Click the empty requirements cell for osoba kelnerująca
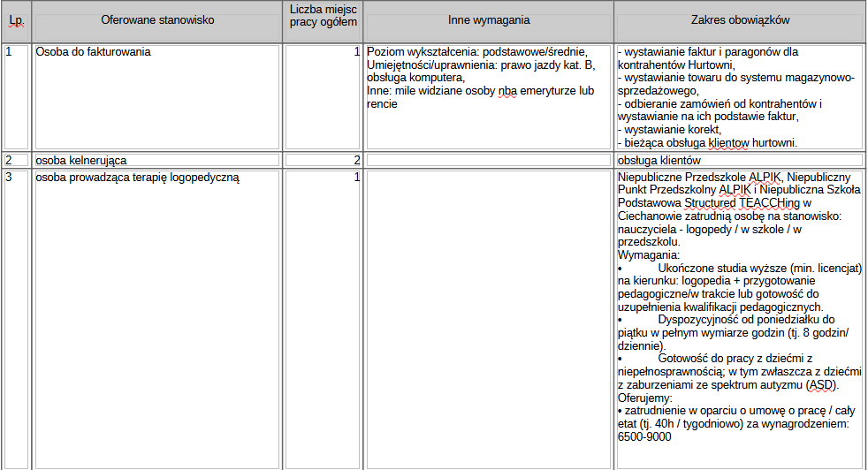Screen dimensions: 868x470 coord(488,161)
